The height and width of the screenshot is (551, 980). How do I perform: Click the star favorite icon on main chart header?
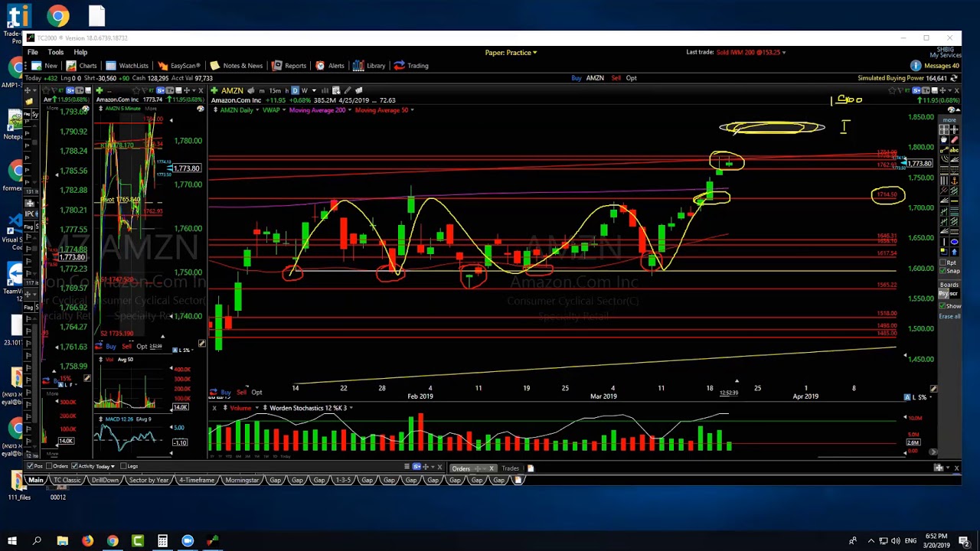click(891, 90)
